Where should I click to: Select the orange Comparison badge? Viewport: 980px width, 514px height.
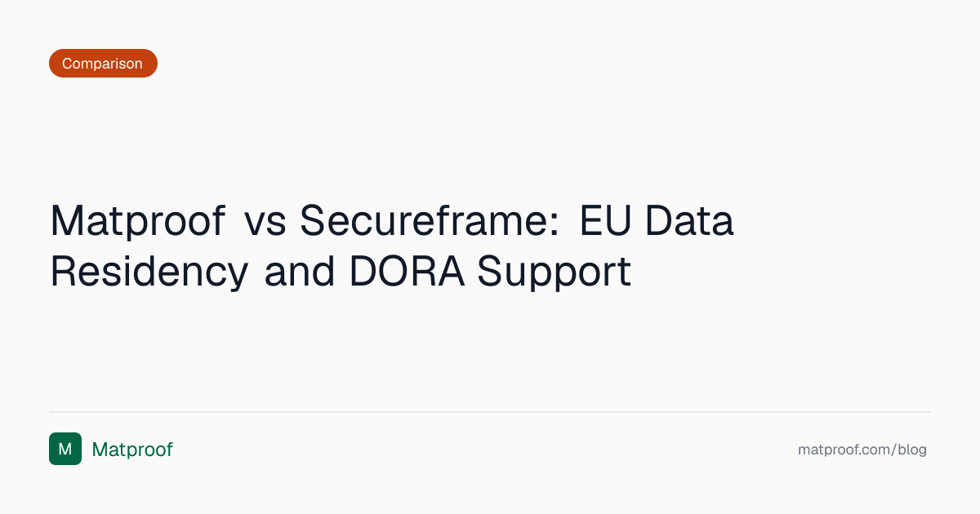click(x=103, y=64)
